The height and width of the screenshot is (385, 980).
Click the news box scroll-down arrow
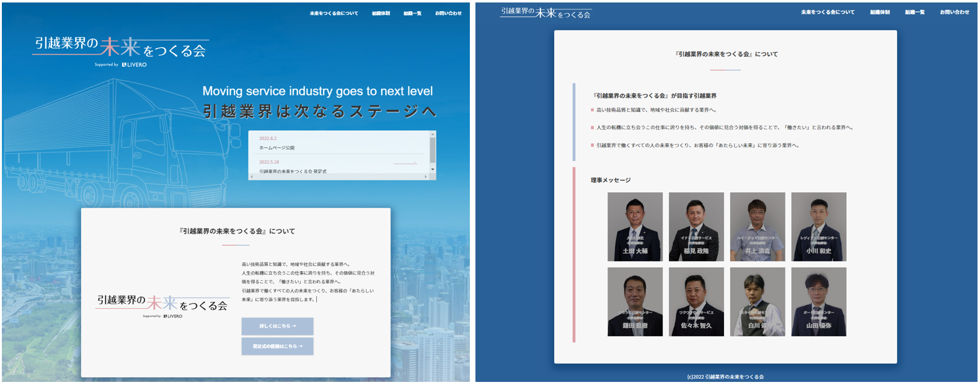point(433,169)
